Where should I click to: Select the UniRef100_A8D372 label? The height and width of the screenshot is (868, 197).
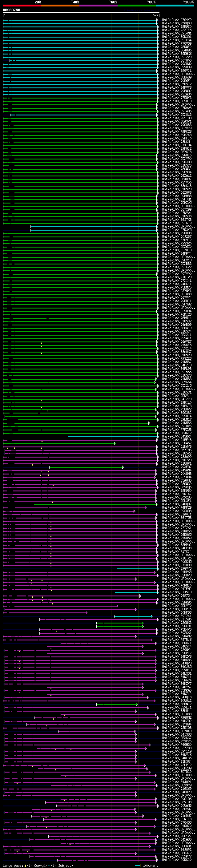177,853
